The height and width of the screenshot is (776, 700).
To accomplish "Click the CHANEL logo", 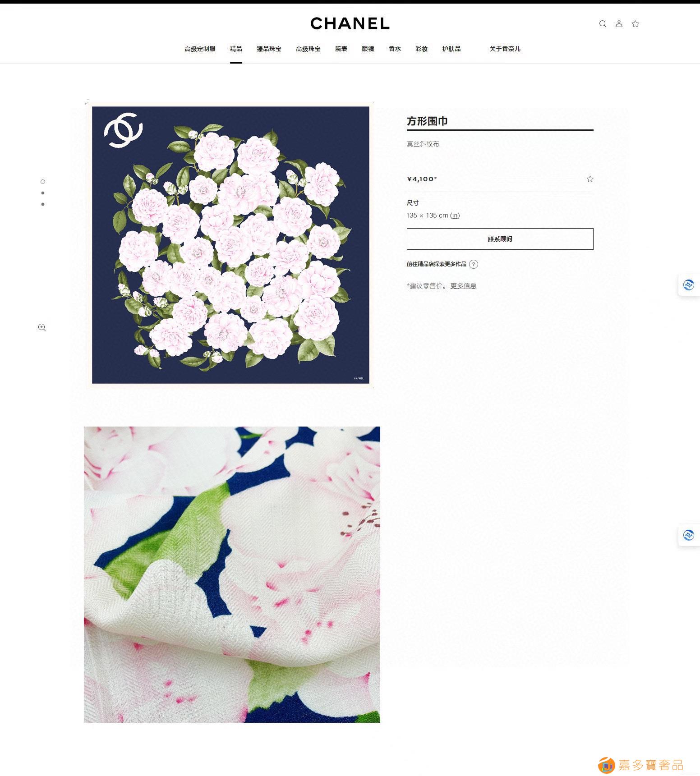I will (x=350, y=23).
